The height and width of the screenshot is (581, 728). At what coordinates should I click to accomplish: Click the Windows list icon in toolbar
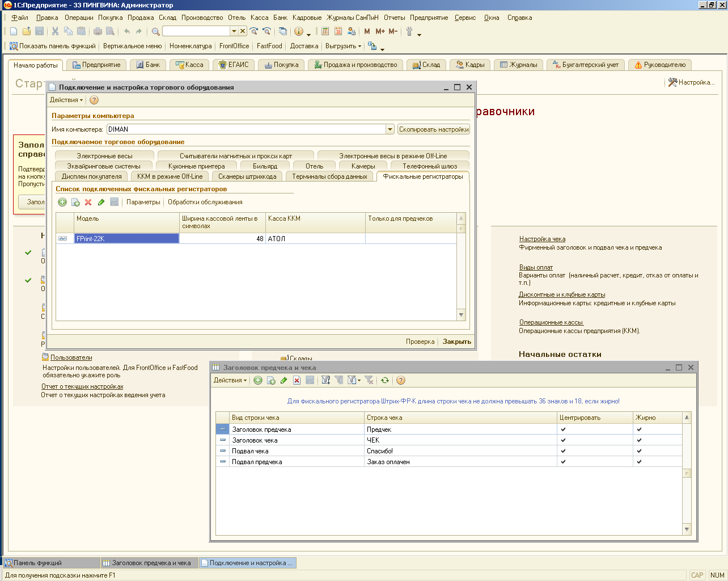[x=283, y=31]
